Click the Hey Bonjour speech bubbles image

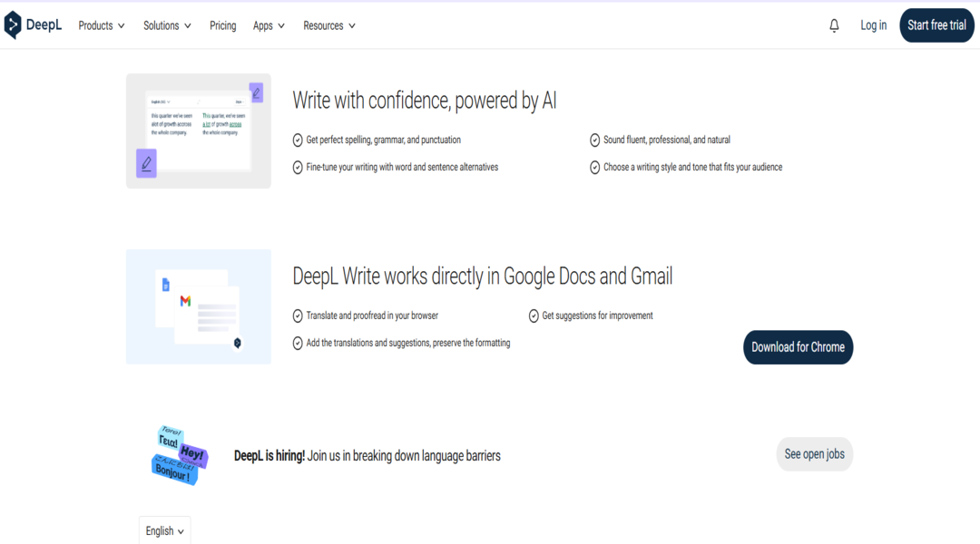[x=180, y=455]
